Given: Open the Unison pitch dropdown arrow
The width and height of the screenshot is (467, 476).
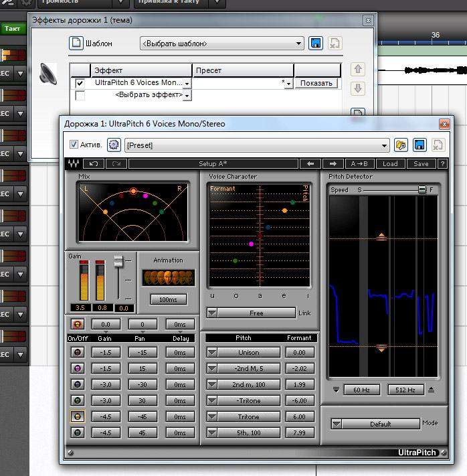Looking at the screenshot, I should [212, 352].
